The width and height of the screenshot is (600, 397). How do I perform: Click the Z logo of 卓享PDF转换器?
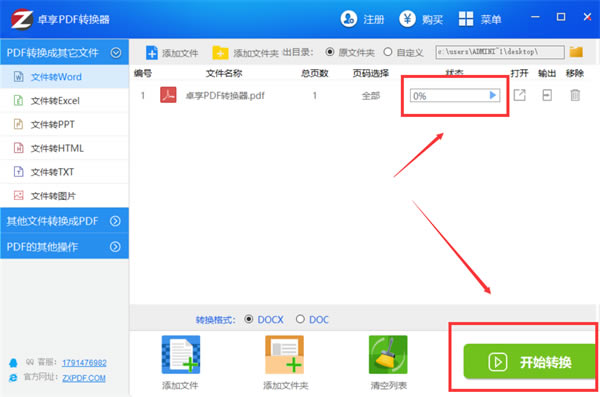coord(21,19)
